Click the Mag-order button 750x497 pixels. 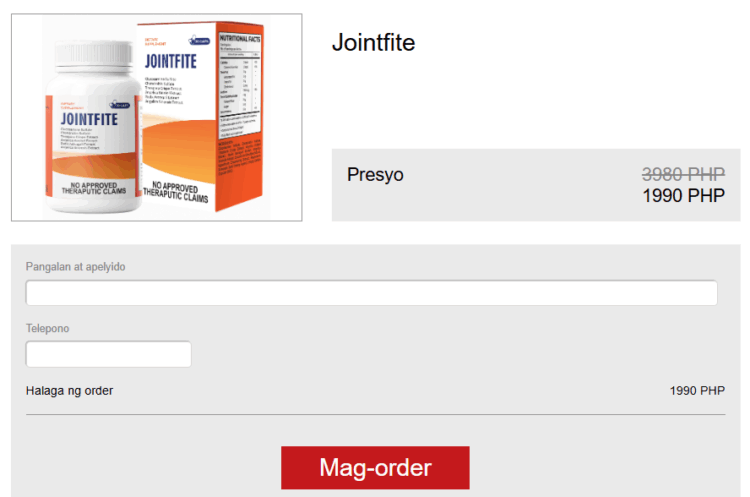click(x=375, y=467)
